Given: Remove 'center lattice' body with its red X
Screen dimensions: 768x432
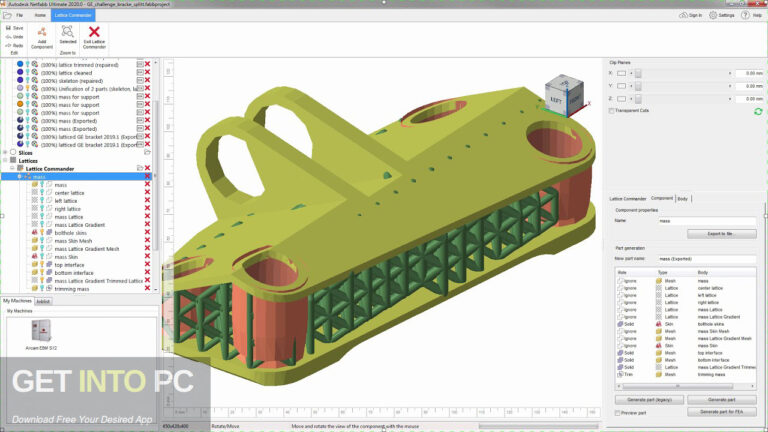Looking at the screenshot, I should pyautogui.click(x=147, y=192).
